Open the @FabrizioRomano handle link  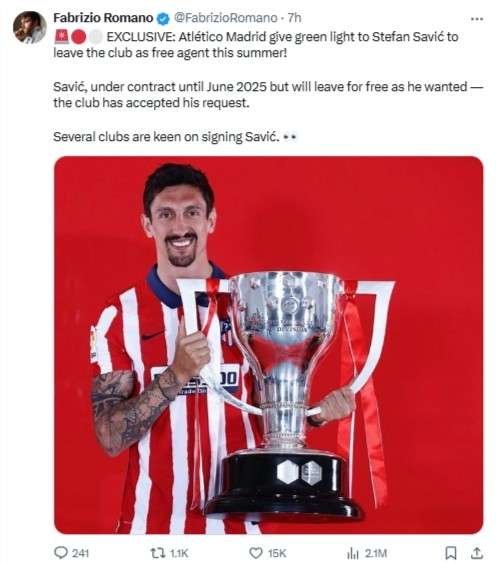click(226, 18)
